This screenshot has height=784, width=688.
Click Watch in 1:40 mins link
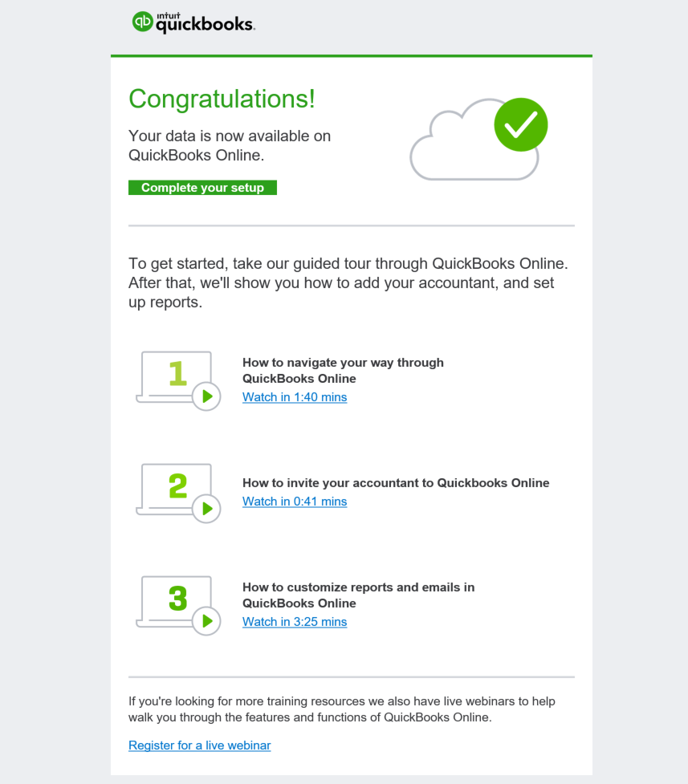(x=294, y=397)
